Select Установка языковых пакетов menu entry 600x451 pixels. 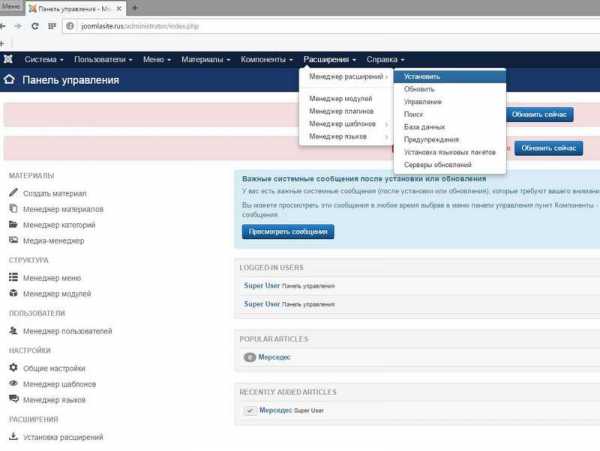[x=450, y=152]
